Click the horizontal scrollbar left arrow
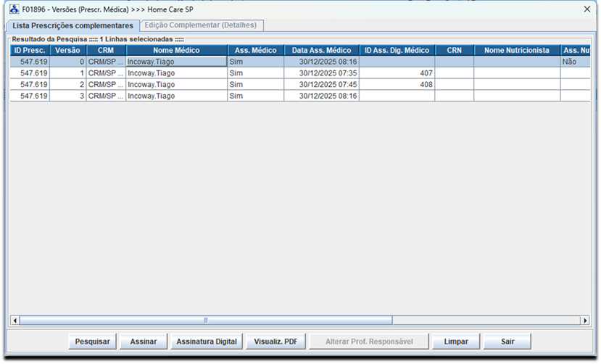This screenshot has height=364, width=601. (x=14, y=320)
